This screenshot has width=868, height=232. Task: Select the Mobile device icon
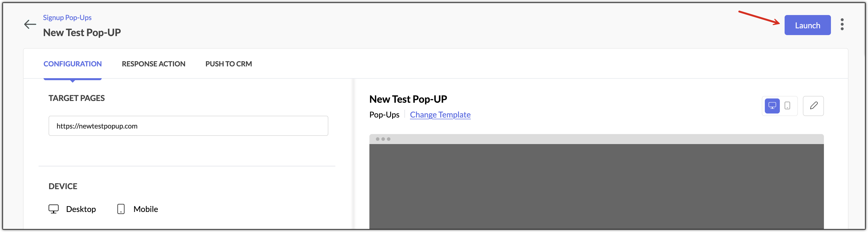(x=121, y=209)
